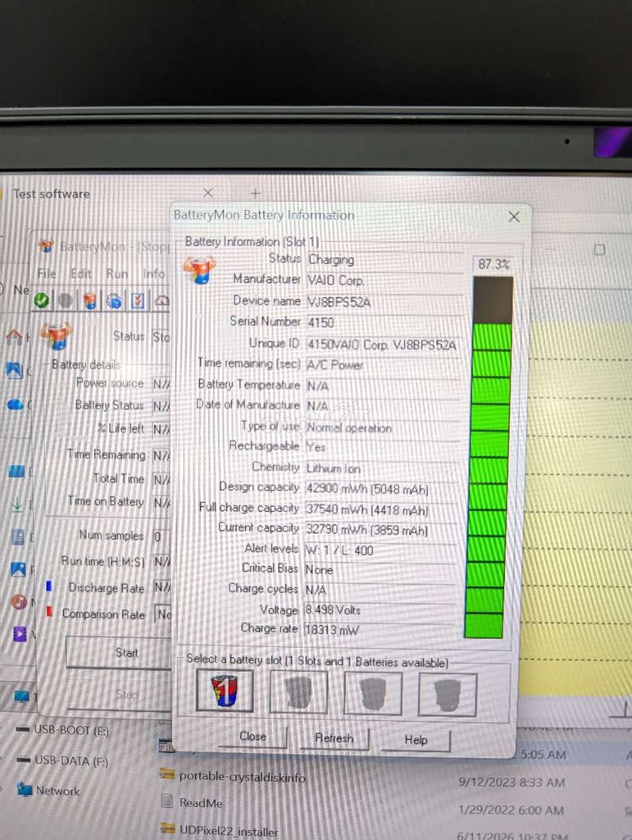The image size is (632, 840).
Task: Open Videos icon in Explorer sidebar
Action: (20, 635)
